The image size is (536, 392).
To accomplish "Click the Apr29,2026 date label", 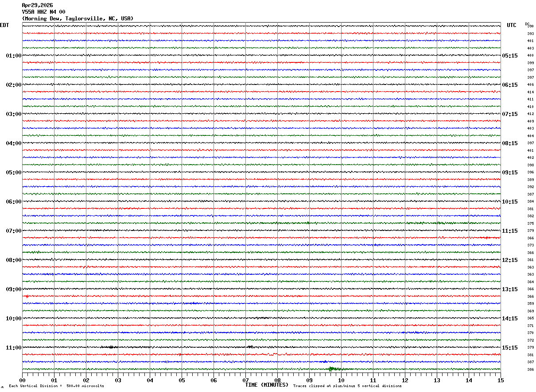I will coord(37,5).
